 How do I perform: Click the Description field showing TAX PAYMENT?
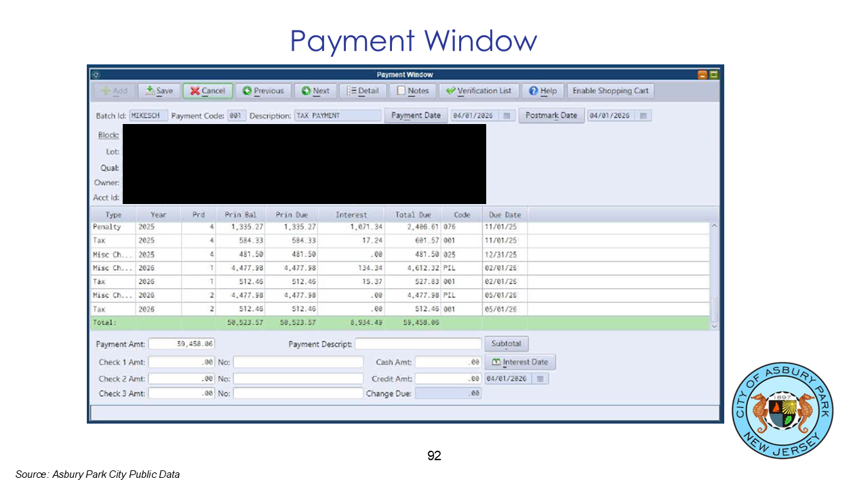click(x=338, y=116)
